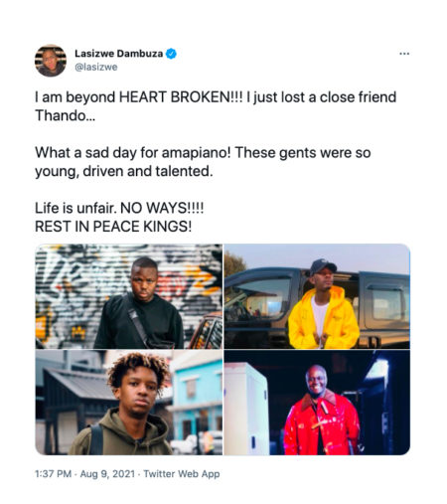Click the Aug 9, 2021 date
The image size is (447, 504).
(107, 474)
